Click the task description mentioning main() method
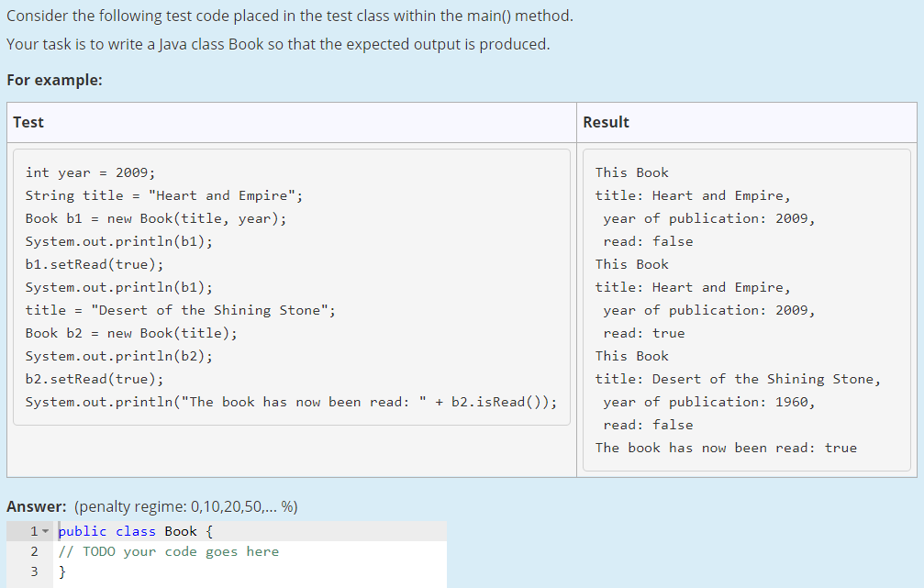Image resolution: width=924 pixels, height=588 pixels. tap(275, 16)
